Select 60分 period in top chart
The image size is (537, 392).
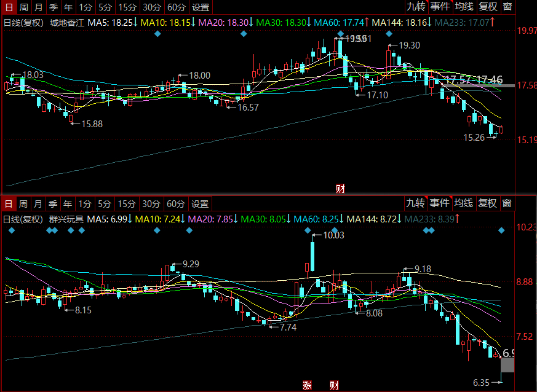pyautogui.click(x=177, y=7)
